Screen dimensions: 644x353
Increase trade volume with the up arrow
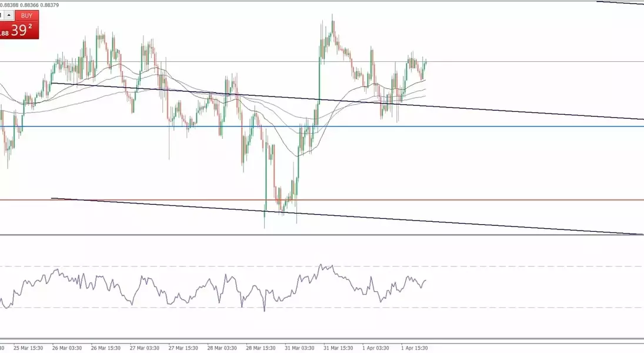[x=9, y=16]
